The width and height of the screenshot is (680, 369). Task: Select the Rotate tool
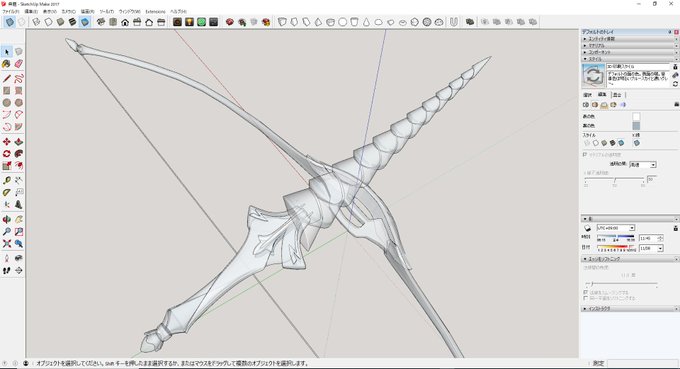click(x=7, y=154)
